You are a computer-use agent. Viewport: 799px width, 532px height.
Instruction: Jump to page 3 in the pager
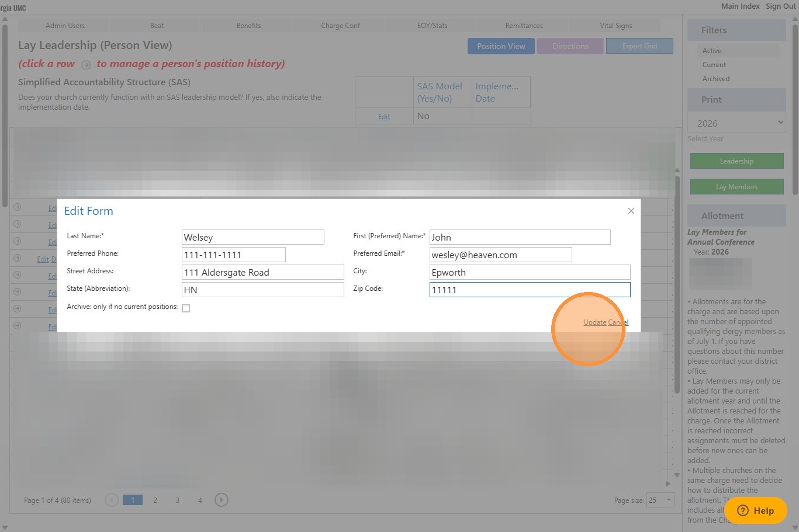click(178, 500)
